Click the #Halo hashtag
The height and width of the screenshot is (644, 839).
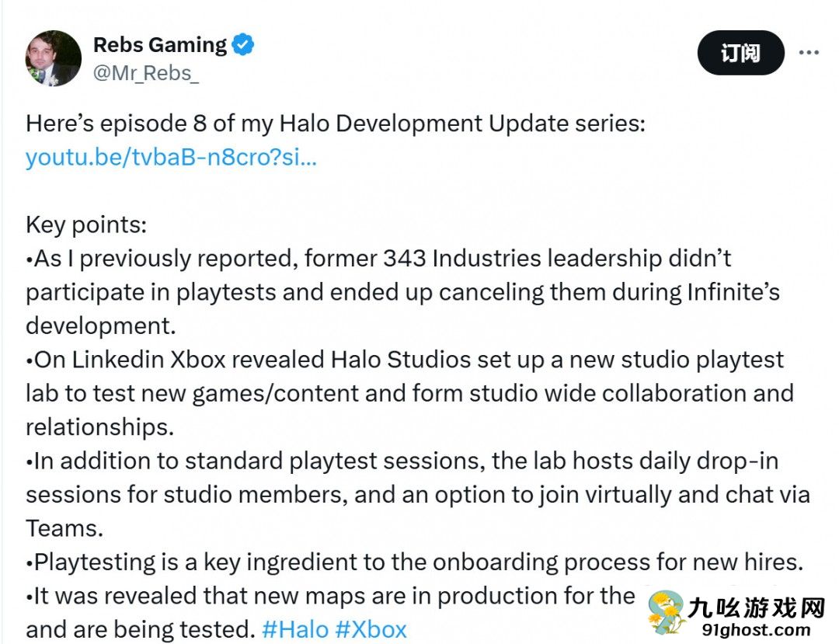click(x=295, y=628)
